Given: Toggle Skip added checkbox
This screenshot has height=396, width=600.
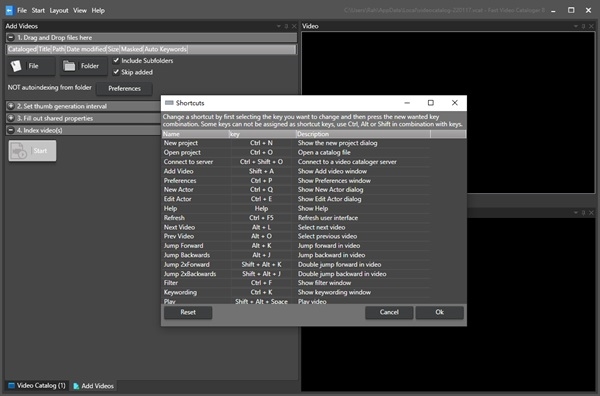Looking at the screenshot, I should point(116,72).
